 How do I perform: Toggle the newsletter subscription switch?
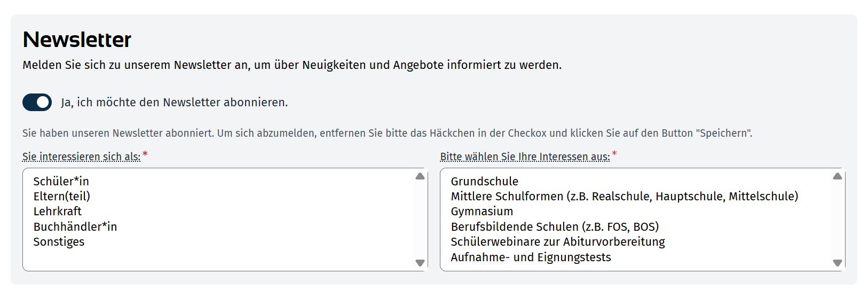tap(37, 102)
